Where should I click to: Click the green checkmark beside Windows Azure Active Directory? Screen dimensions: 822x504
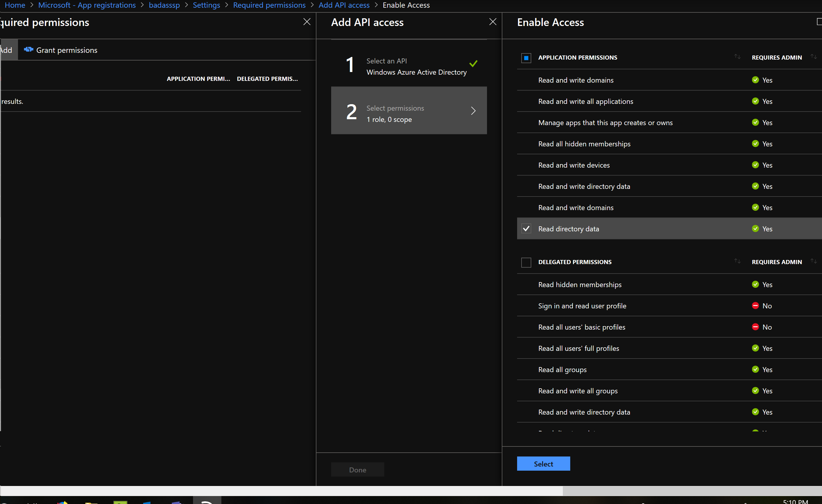click(x=474, y=63)
